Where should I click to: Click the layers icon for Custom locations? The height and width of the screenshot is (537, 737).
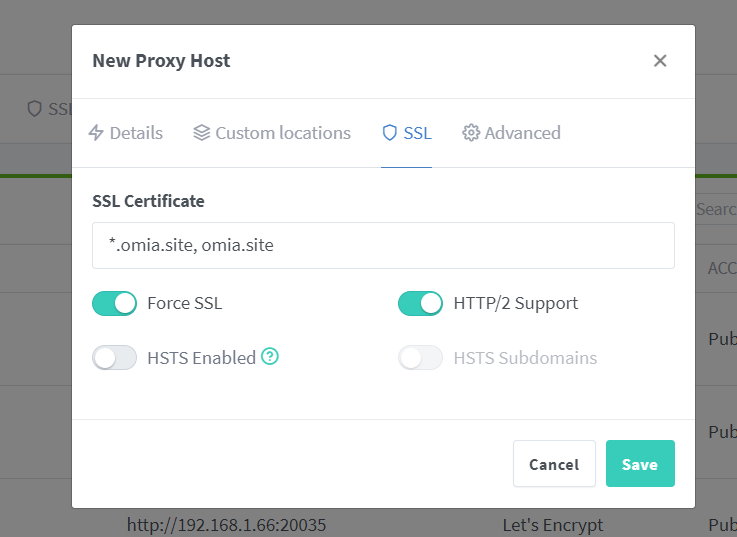(202, 133)
